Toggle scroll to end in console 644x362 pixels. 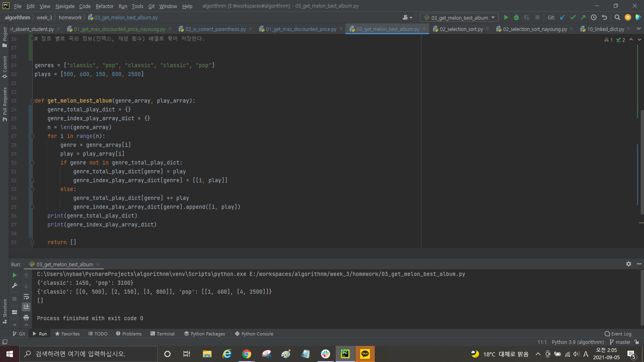(26, 307)
